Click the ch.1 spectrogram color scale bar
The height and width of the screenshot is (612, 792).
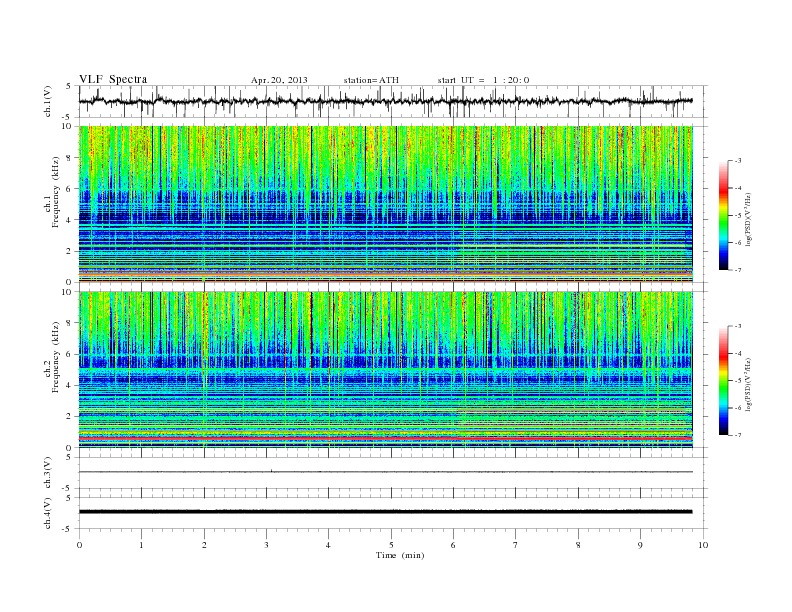point(723,215)
